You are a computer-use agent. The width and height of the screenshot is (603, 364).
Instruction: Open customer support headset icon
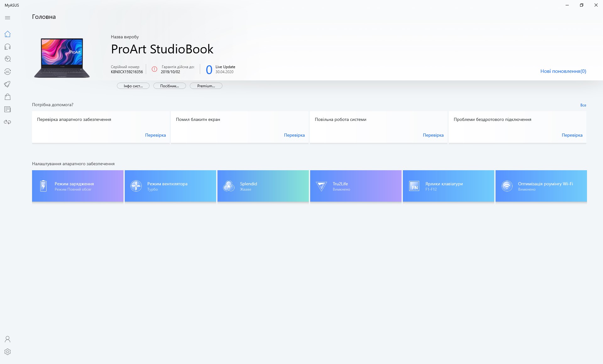click(x=8, y=46)
